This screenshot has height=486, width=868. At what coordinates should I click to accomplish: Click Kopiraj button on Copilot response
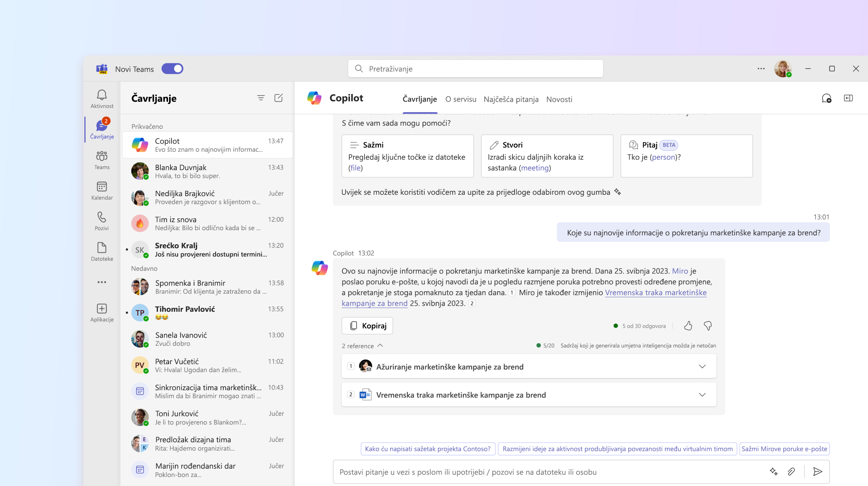click(x=367, y=326)
